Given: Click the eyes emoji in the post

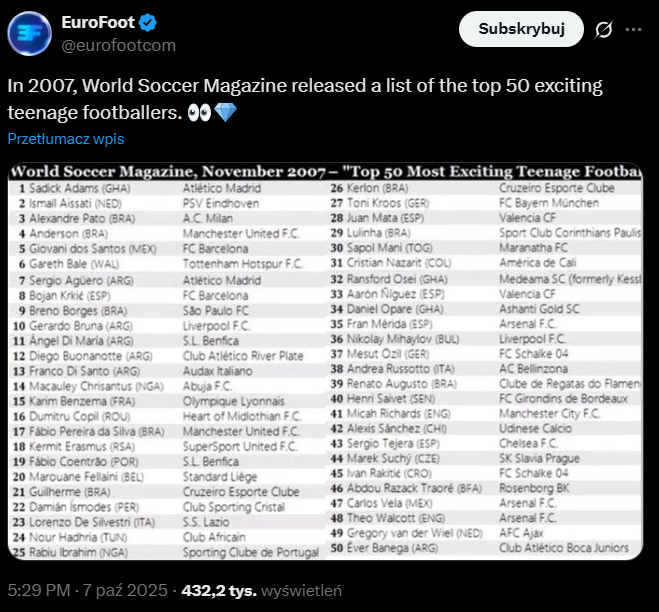Looking at the screenshot, I should tap(200, 111).
